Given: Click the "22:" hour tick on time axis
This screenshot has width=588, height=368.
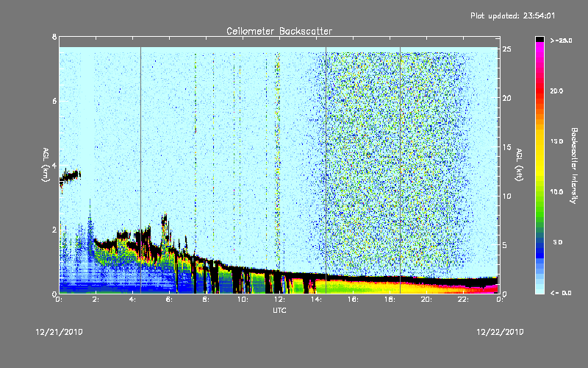Looking at the screenshot, I should tap(464, 300).
